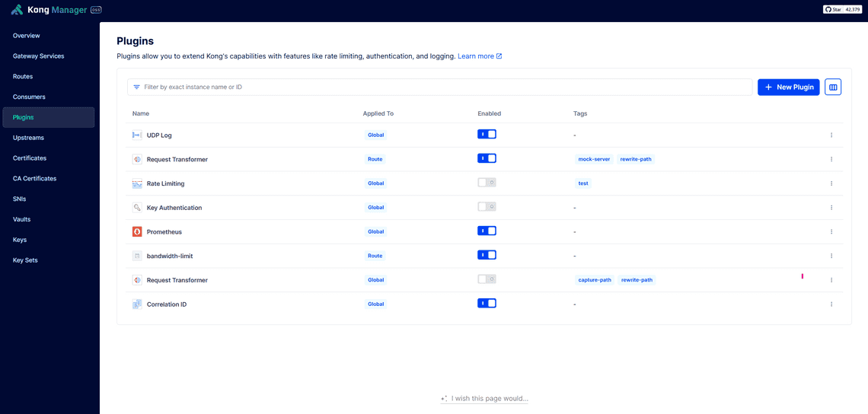Screen dimensions: 868x414
Task: Click the bandwidth-limit plugin icon
Action: [137, 256]
